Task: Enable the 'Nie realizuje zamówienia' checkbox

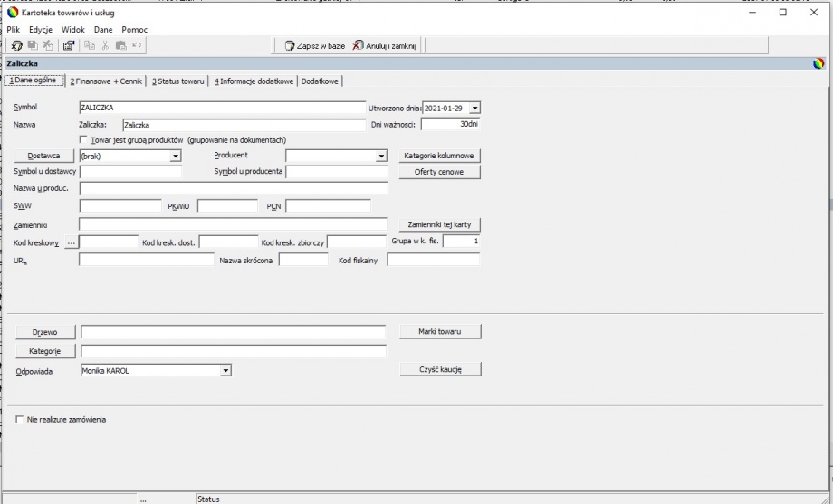Action: click(x=20, y=420)
